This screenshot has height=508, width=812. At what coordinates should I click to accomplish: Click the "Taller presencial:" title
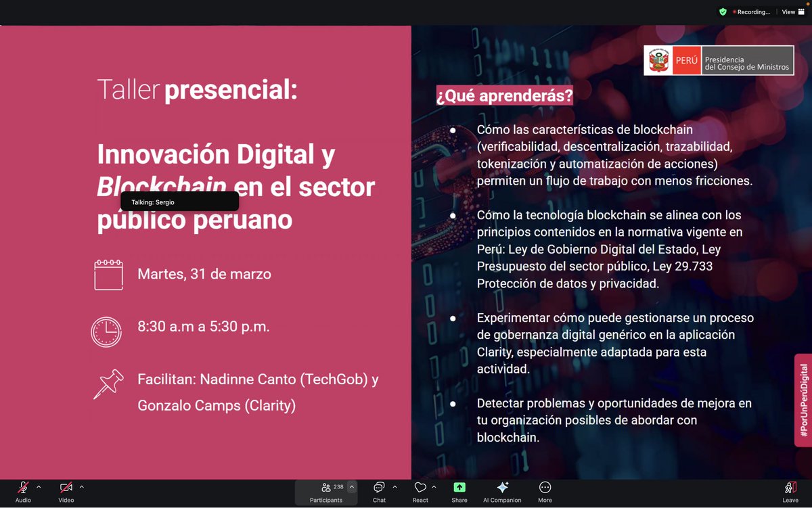point(198,90)
